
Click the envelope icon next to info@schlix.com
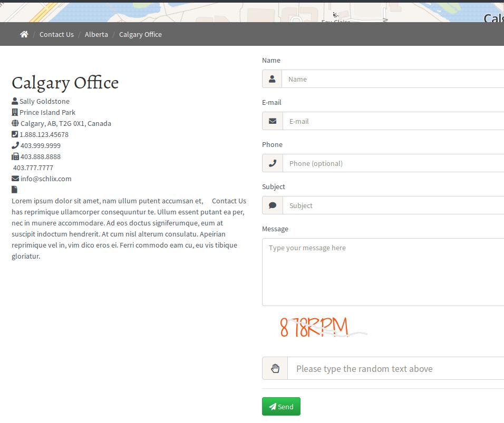click(x=15, y=179)
